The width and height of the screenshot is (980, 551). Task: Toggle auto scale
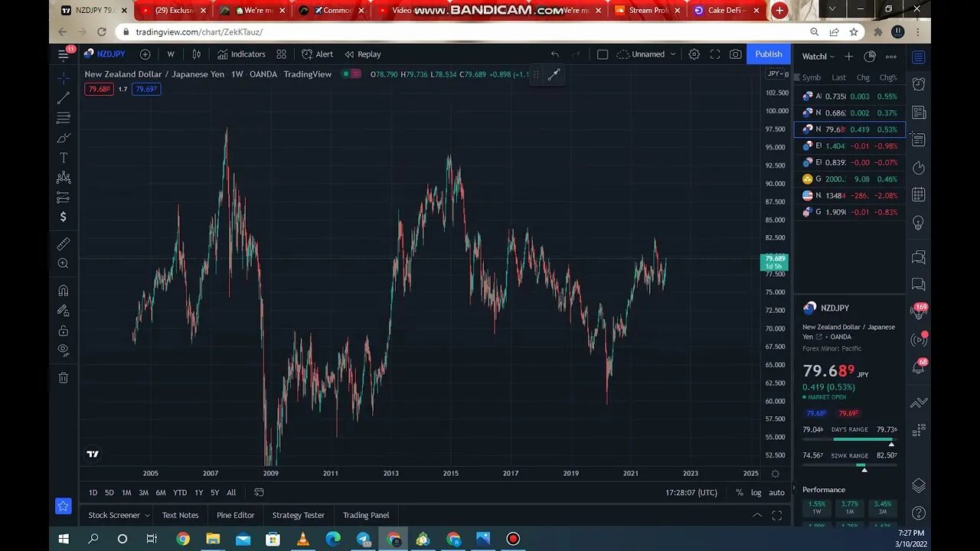[x=776, y=493]
